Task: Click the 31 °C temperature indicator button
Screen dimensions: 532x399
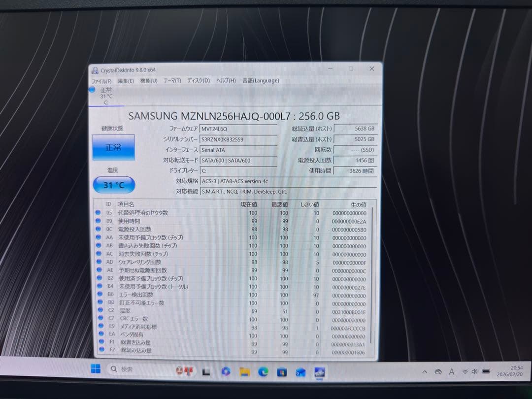Action: click(114, 185)
